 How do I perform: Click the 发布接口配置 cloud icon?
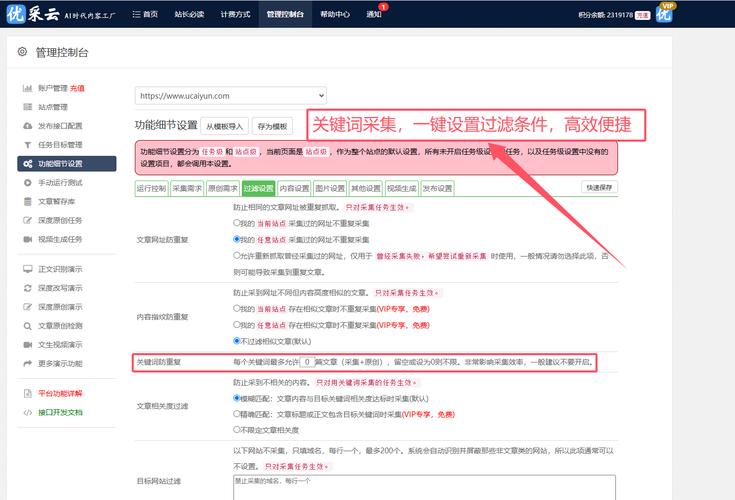click(x=28, y=126)
